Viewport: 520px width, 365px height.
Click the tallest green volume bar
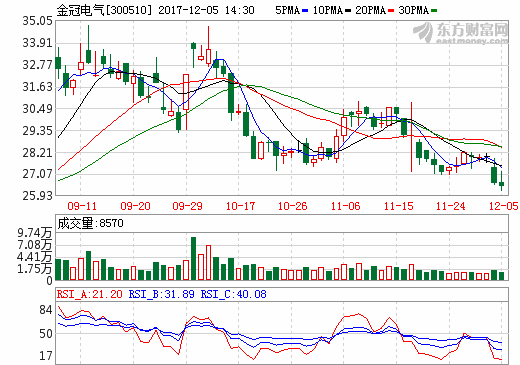pos(193,258)
